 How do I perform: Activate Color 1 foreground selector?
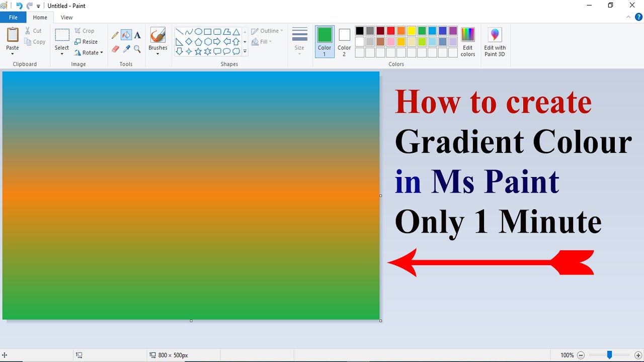325,42
